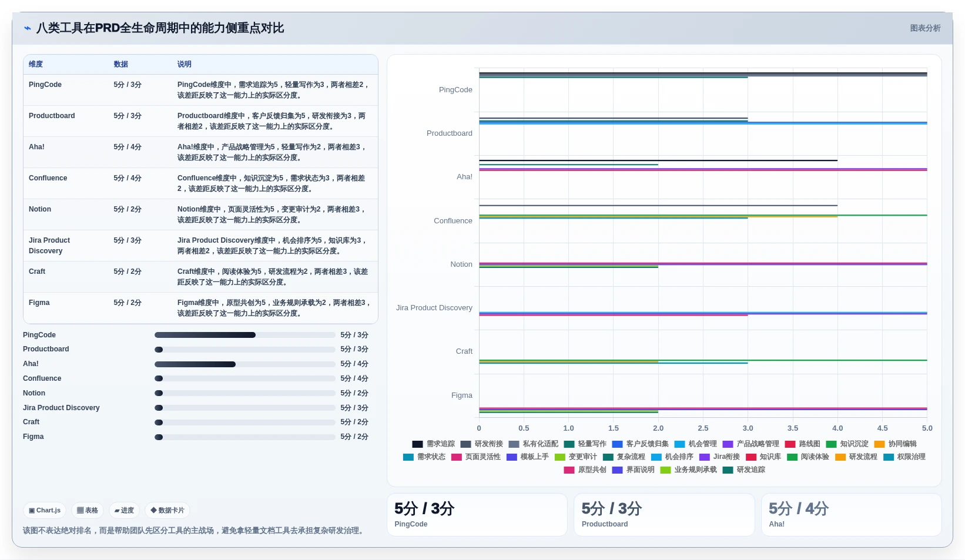Click the 维度 column header

click(x=36, y=65)
